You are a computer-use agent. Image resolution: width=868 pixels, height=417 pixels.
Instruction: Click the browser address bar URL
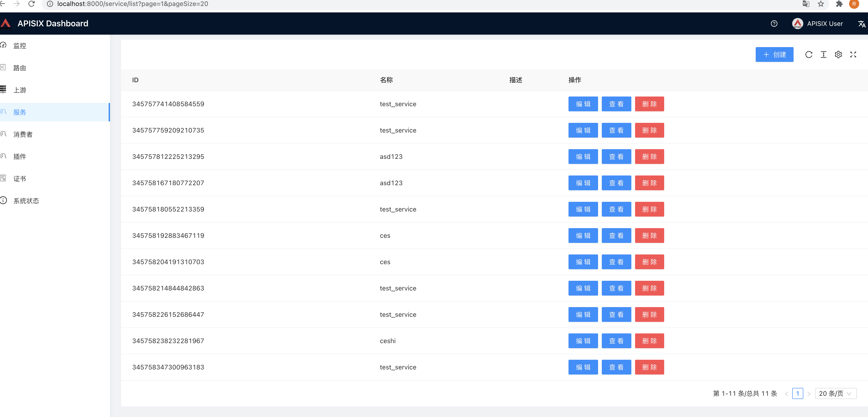(133, 4)
